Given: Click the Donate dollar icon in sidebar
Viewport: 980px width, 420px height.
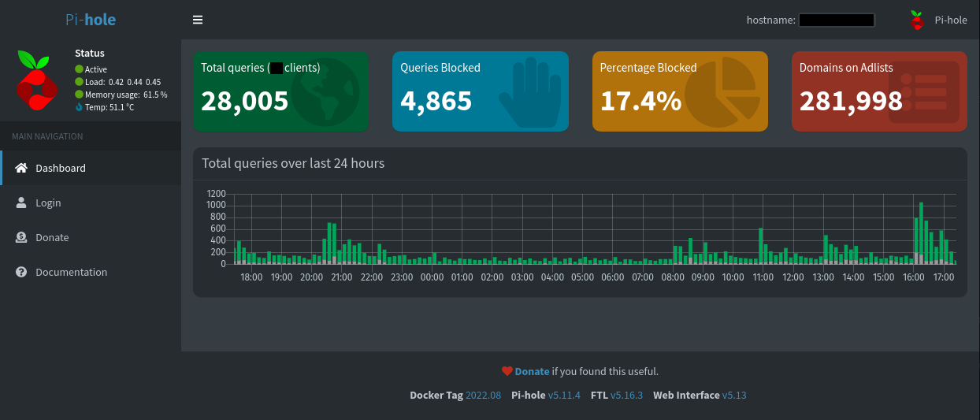Looking at the screenshot, I should tap(21, 237).
